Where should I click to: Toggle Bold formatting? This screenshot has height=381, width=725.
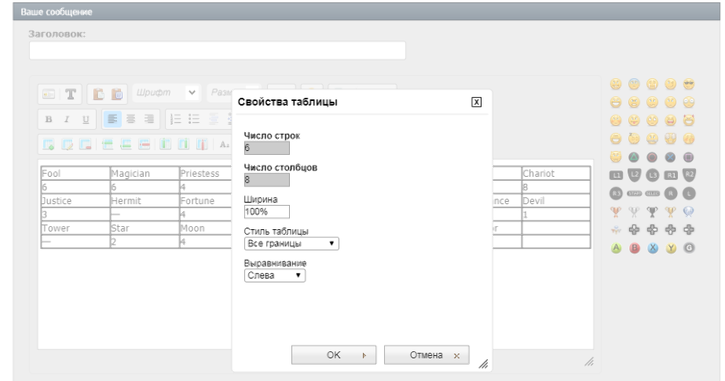[x=49, y=119]
